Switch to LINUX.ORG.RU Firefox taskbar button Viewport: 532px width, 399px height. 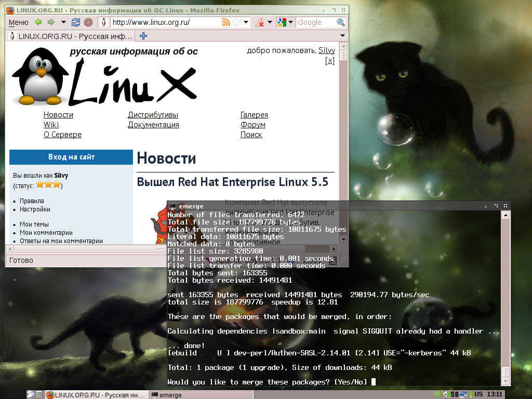97,395
